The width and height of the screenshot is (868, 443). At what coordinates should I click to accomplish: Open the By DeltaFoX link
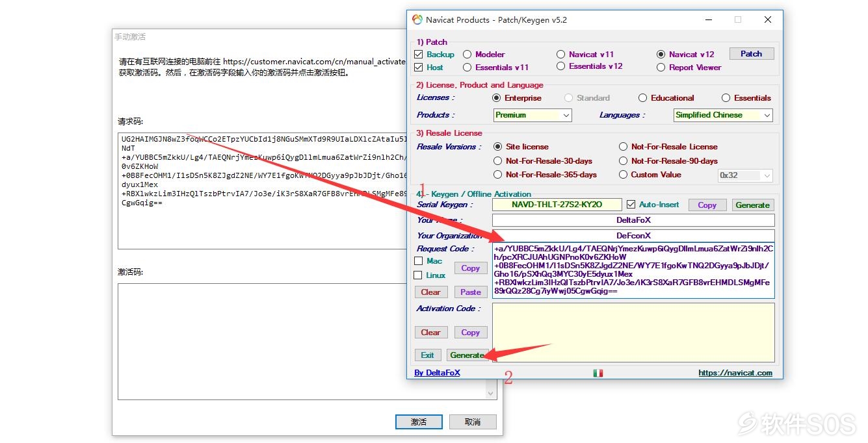pos(437,373)
